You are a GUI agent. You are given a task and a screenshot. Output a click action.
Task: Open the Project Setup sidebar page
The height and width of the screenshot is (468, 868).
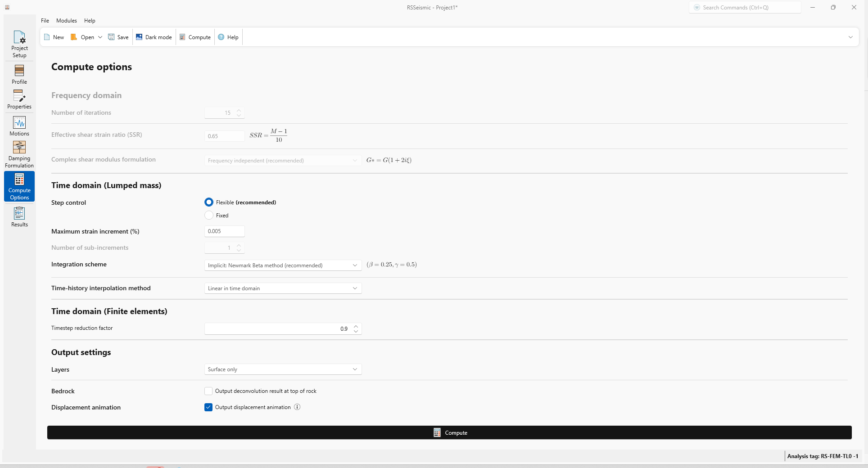19,44
